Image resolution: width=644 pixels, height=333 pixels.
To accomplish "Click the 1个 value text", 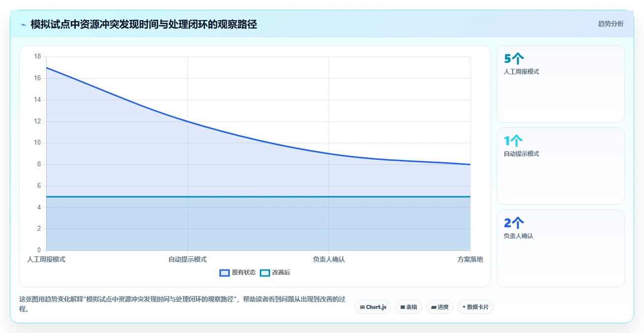I will click(x=514, y=141).
